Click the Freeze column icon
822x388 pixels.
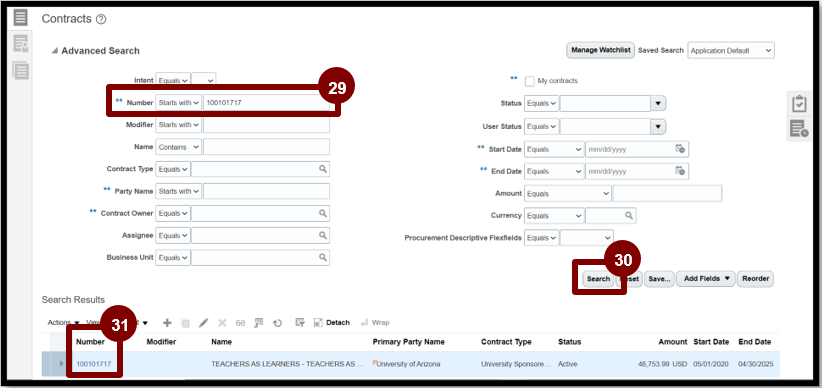pos(258,322)
